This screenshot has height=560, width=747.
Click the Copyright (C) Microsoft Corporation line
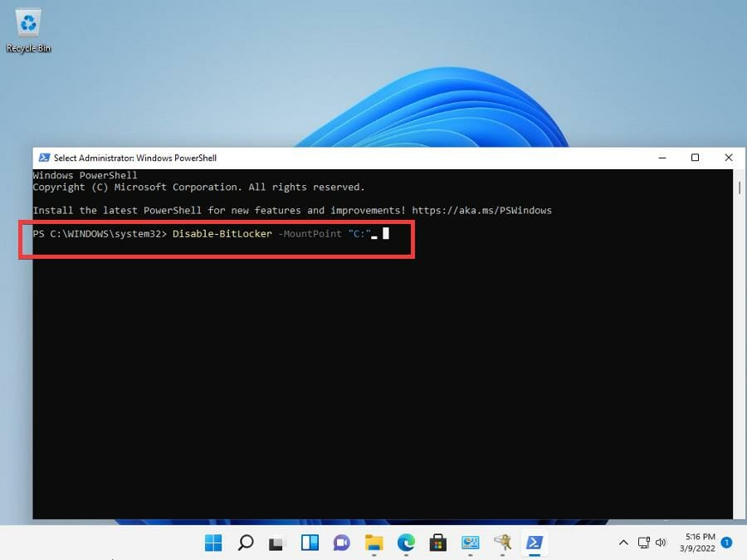[198, 187]
